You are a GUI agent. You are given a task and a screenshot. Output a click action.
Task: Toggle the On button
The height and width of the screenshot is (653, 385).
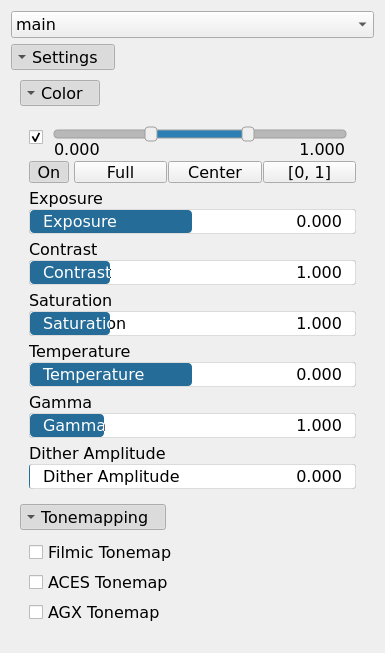click(x=49, y=172)
